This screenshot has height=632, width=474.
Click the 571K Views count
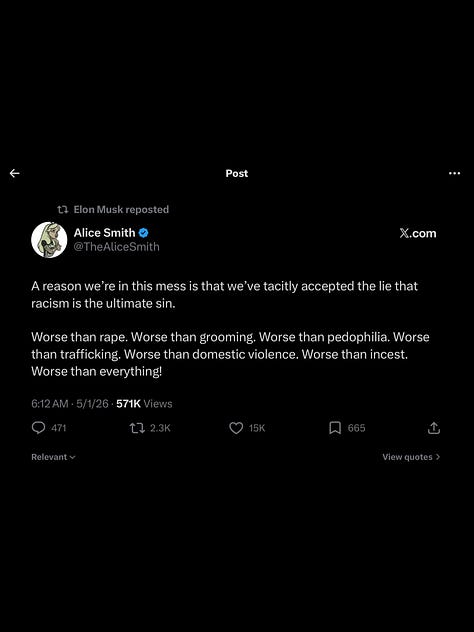[x=144, y=403]
